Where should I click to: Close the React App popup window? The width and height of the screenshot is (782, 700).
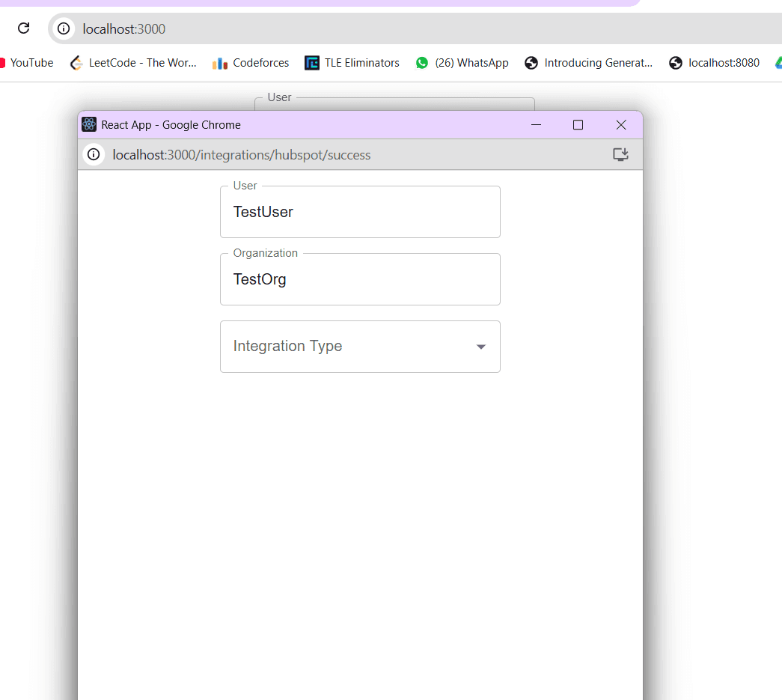click(620, 125)
